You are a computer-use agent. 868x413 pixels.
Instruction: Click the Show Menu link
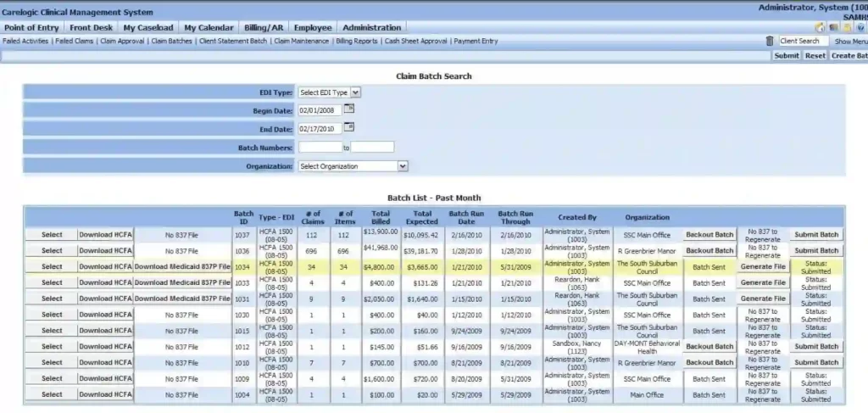(x=851, y=42)
